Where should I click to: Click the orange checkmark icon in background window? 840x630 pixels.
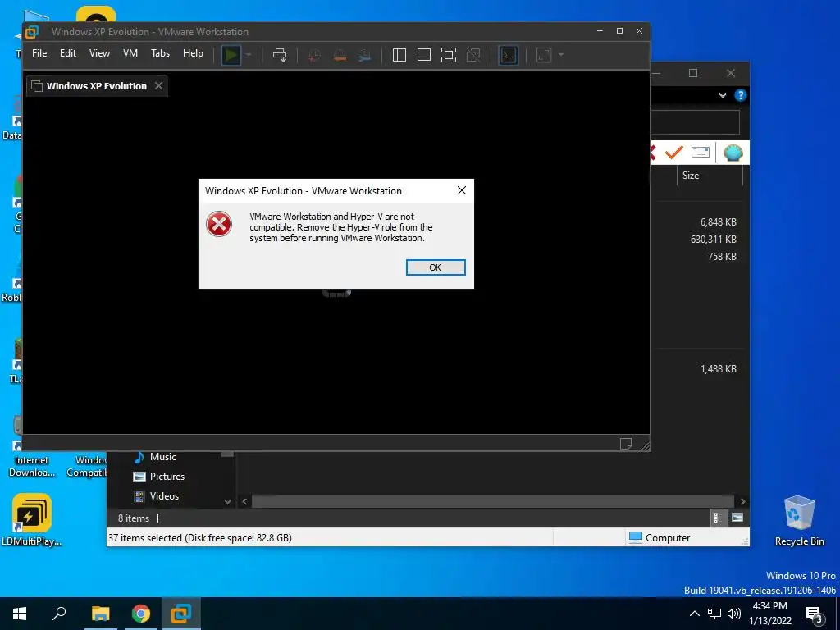point(673,153)
